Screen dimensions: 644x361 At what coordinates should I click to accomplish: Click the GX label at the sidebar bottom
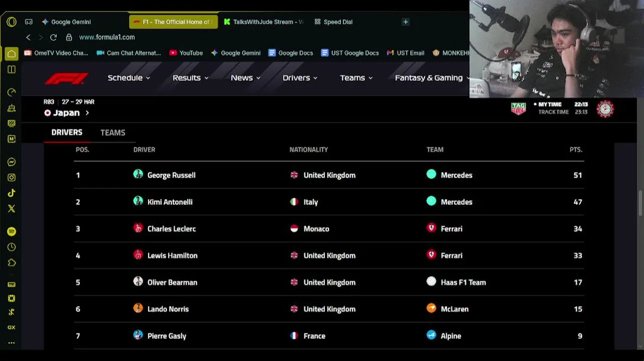tap(12, 327)
